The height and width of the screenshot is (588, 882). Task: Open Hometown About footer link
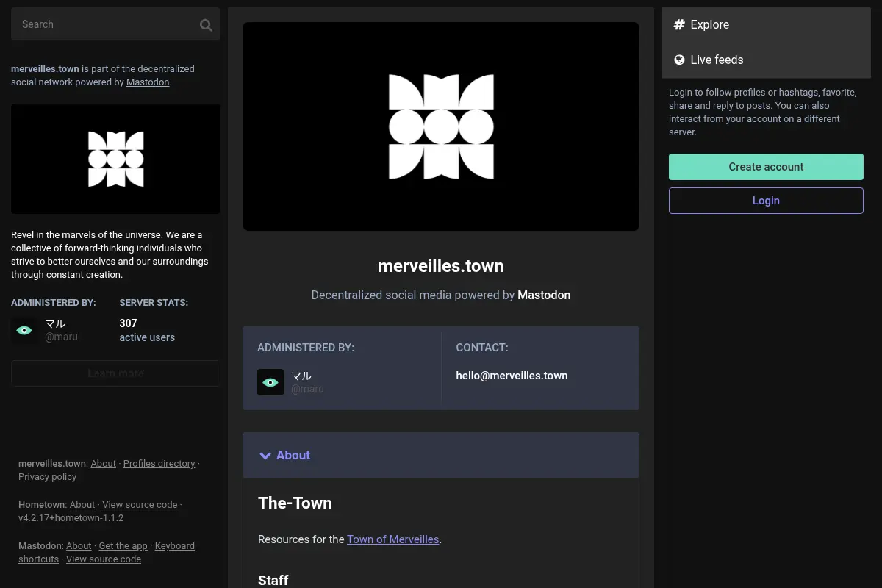tap(82, 505)
